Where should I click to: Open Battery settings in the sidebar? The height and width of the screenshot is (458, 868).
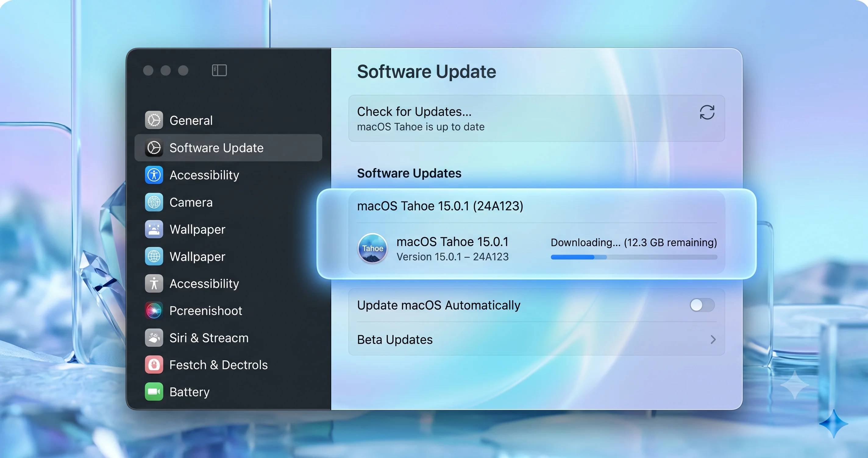(228, 392)
